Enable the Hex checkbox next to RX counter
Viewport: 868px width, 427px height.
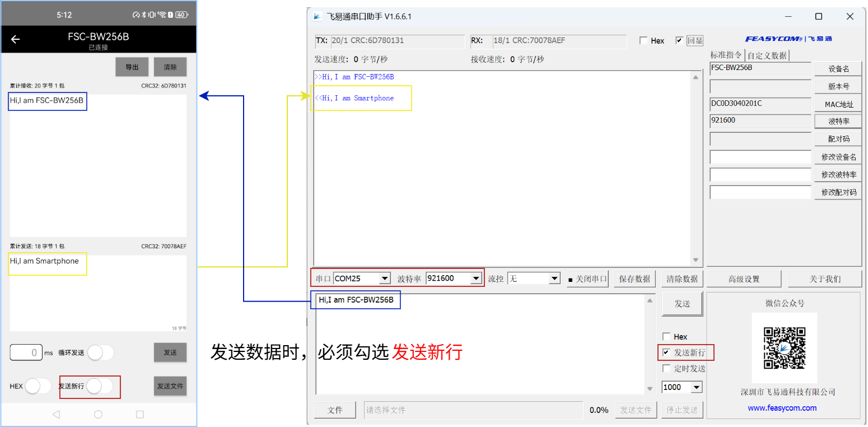pyautogui.click(x=643, y=41)
